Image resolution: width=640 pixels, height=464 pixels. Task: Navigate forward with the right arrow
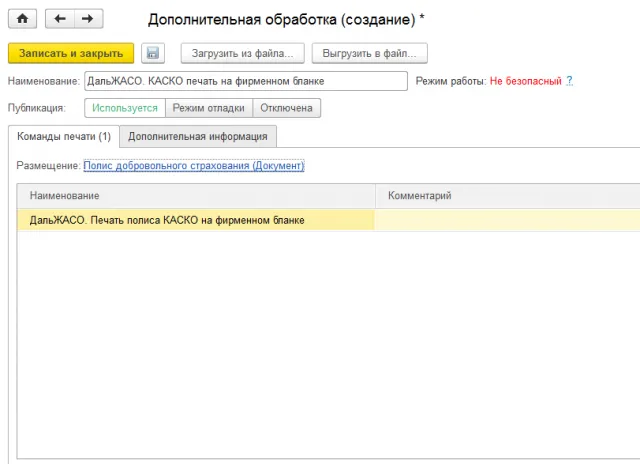tap(89, 19)
